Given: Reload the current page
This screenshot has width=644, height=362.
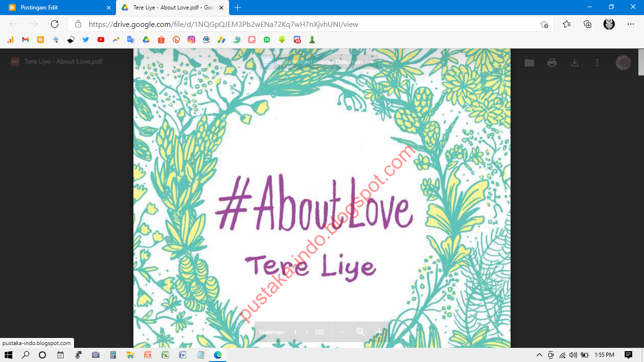Looking at the screenshot, I should pyautogui.click(x=55, y=24).
